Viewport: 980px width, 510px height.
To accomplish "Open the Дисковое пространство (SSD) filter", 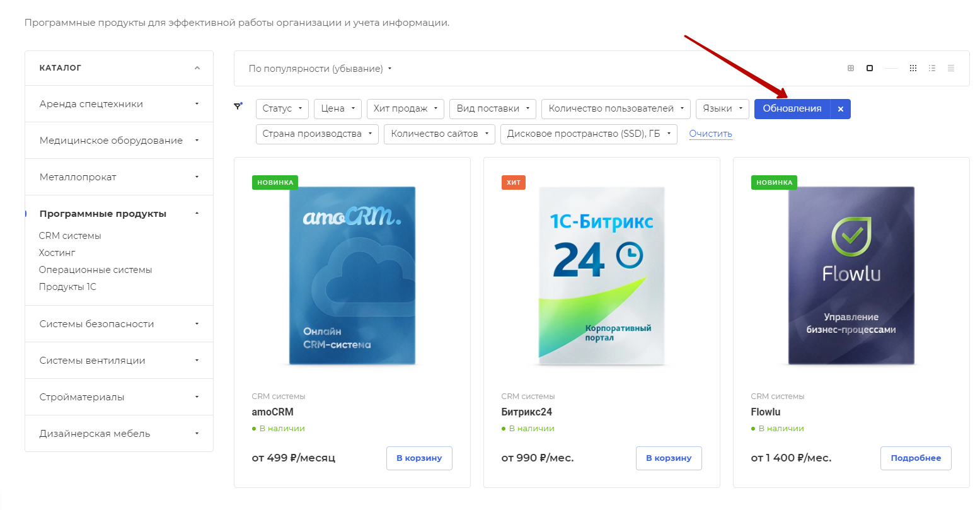I will (589, 134).
